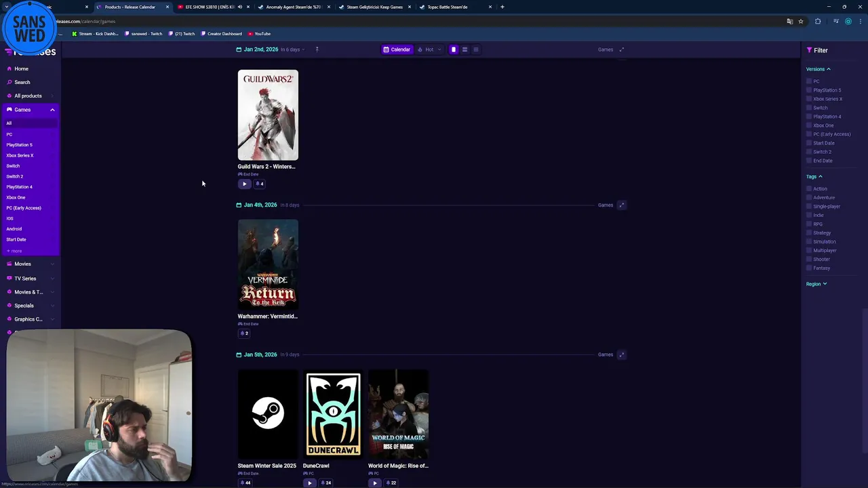Check the Switch version filter
This screenshot has height=488, width=868.
(x=809, y=108)
